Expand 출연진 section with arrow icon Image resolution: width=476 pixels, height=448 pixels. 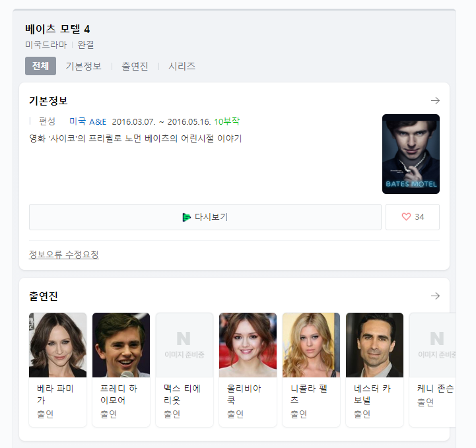[435, 296]
